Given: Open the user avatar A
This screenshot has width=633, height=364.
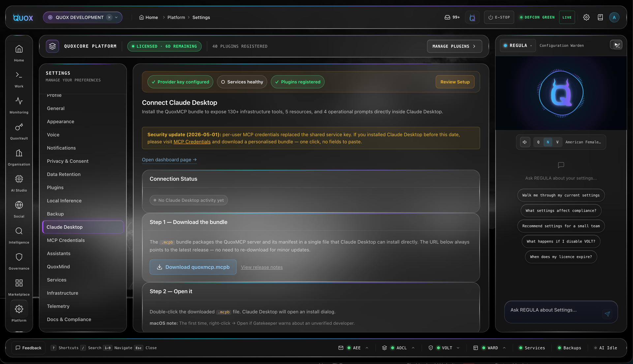Looking at the screenshot, I should pyautogui.click(x=614, y=17).
